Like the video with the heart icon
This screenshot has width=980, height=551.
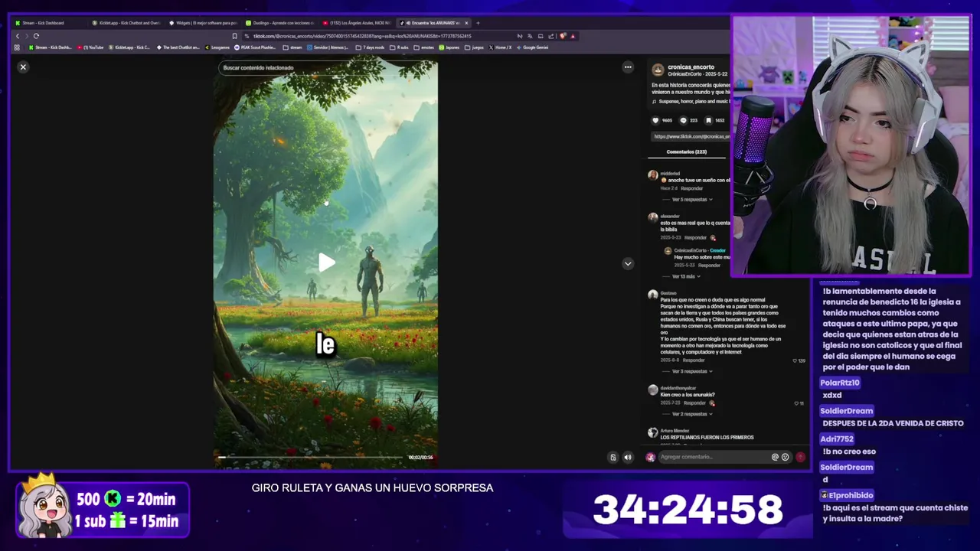(x=656, y=120)
